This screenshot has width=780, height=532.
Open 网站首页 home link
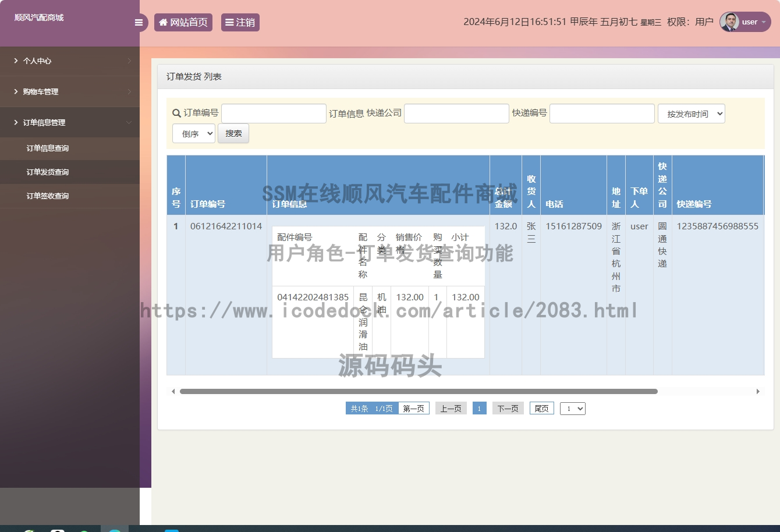coord(183,23)
